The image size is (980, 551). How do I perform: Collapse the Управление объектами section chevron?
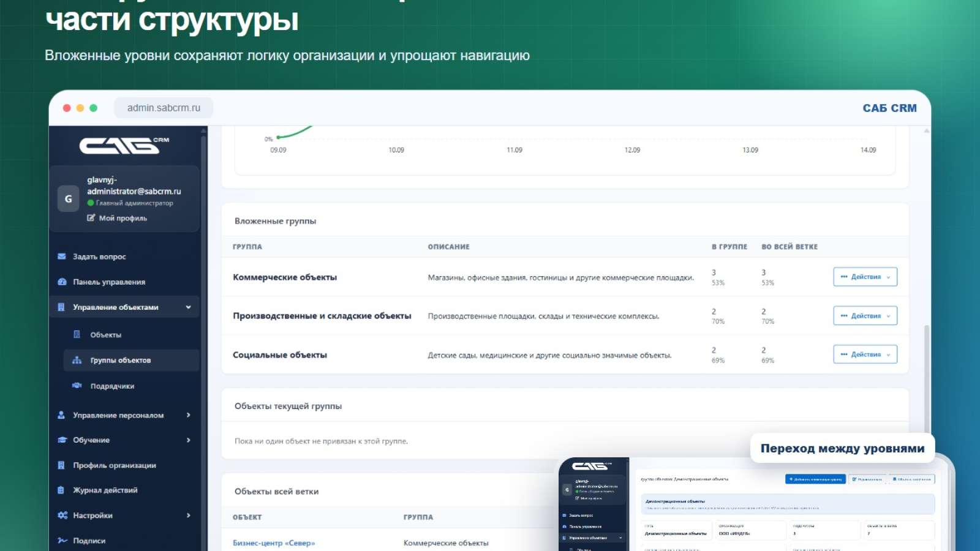(x=188, y=307)
